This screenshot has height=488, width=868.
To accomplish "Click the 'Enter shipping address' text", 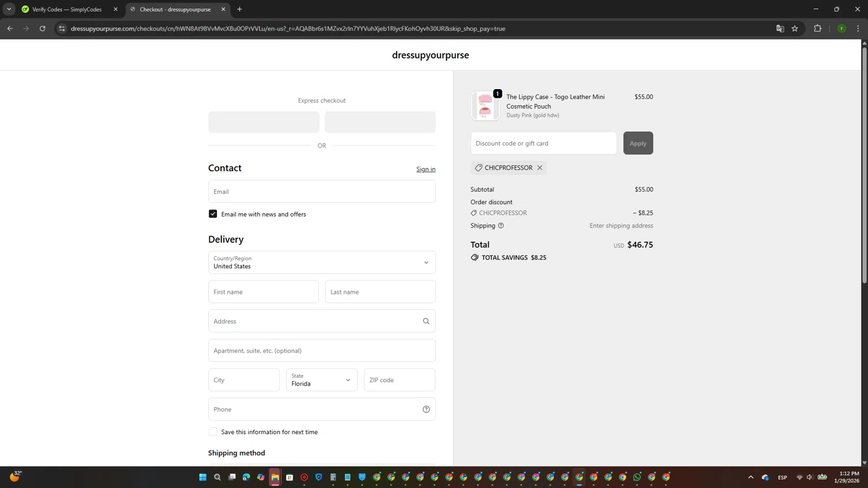I will (x=621, y=226).
